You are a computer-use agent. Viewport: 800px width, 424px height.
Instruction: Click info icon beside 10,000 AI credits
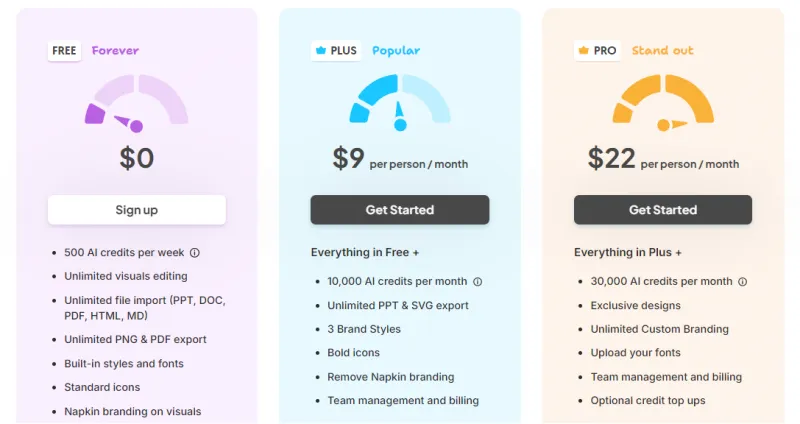[477, 282]
